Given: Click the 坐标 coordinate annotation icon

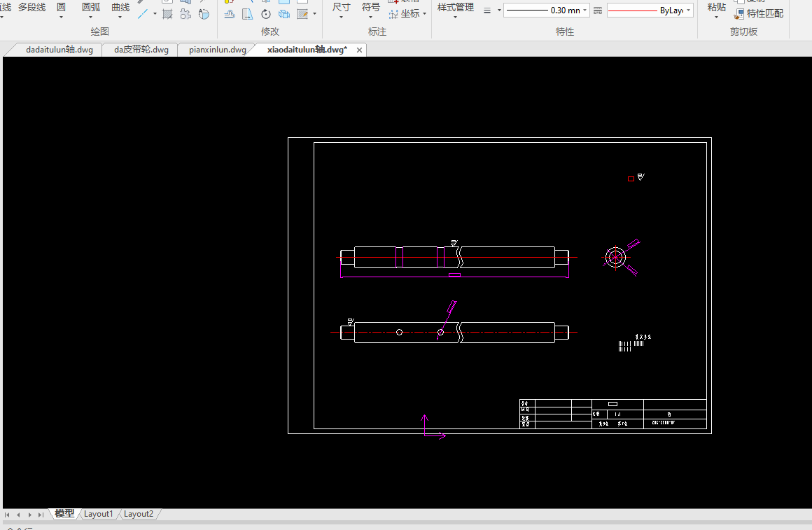Looking at the screenshot, I should (x=393, y=13).
